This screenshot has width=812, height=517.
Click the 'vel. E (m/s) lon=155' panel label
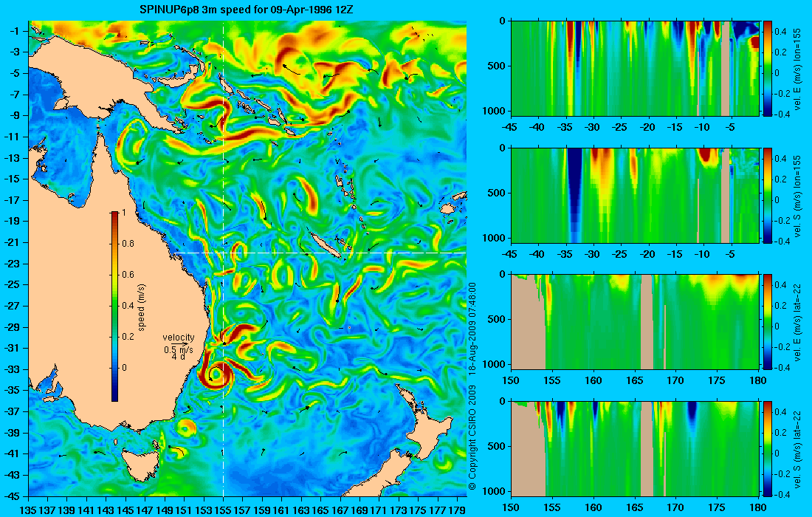click(x=797, y=69)
